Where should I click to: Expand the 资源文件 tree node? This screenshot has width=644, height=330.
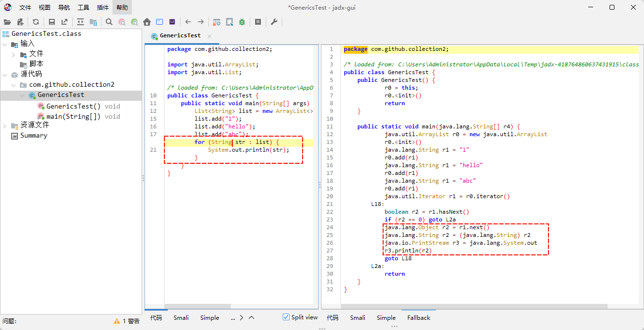pos(5,126)
